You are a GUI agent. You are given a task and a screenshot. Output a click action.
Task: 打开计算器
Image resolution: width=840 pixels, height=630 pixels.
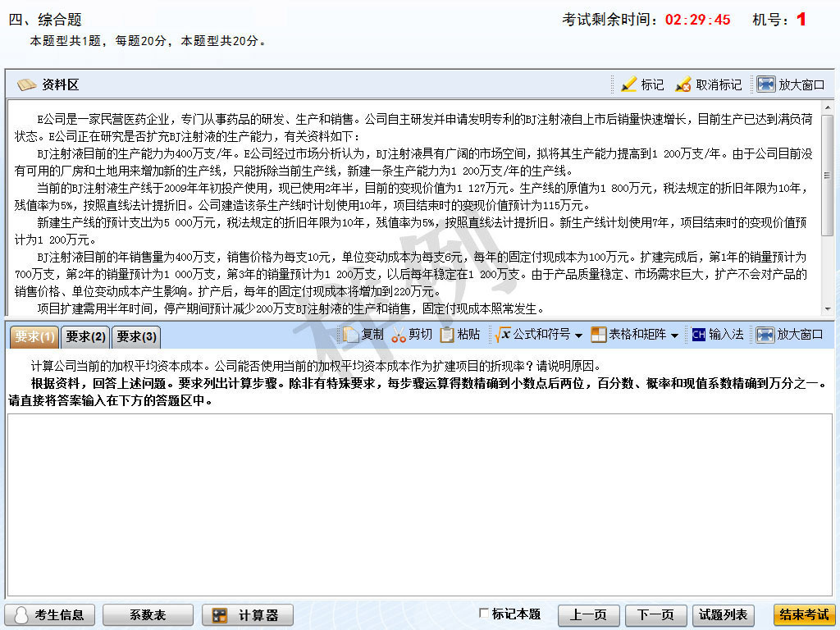pyautogui.click(x=247, y=616)
